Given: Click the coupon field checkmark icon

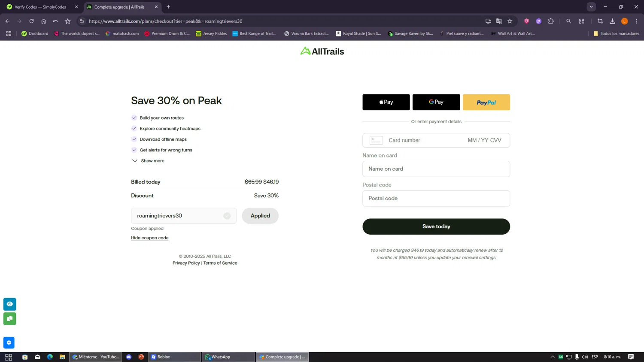Looking at the screenshot, I should pyautogui.click(x=227, y=216).
